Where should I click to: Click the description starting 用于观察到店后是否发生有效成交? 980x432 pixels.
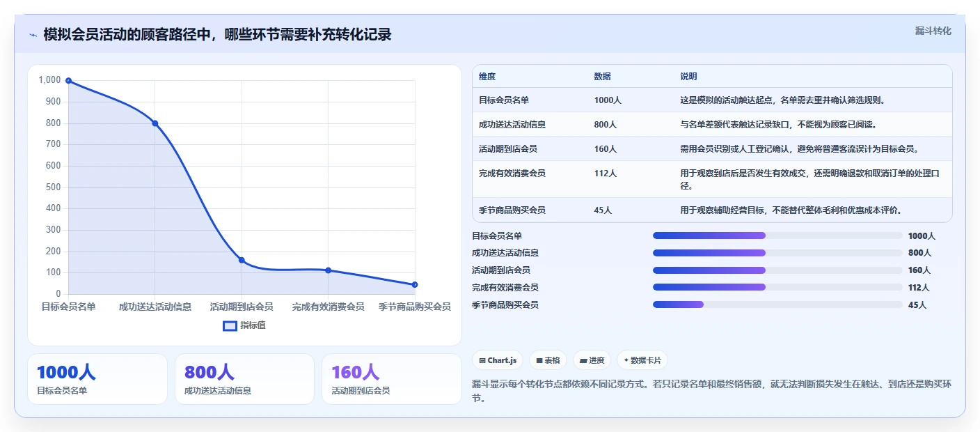click(x=810, y=180)
